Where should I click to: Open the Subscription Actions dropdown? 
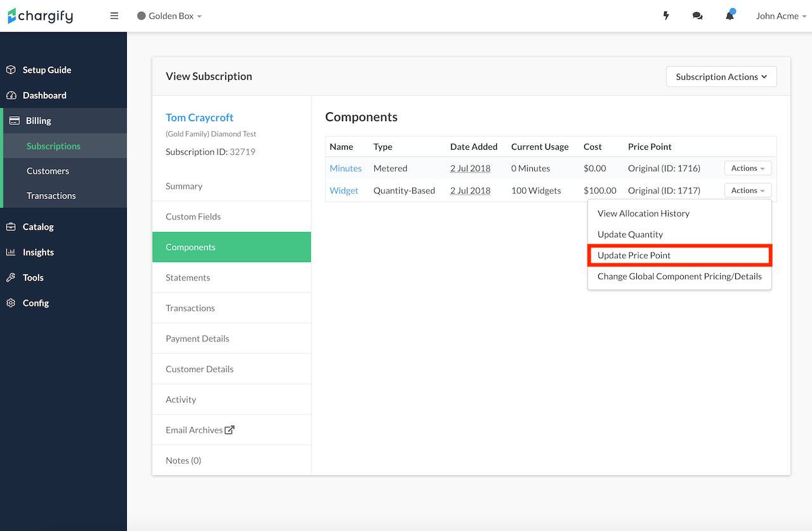point(721,77)
